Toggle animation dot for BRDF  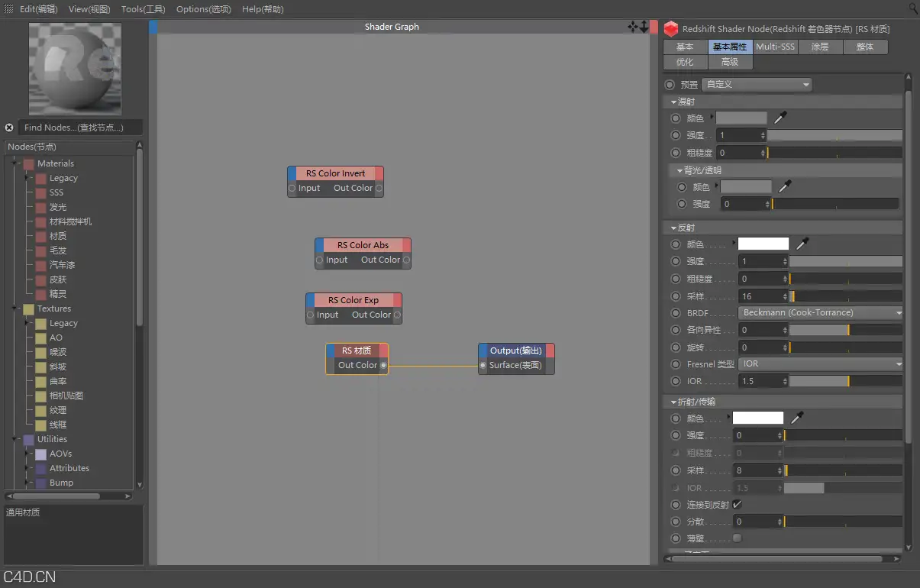click(676, 313)
